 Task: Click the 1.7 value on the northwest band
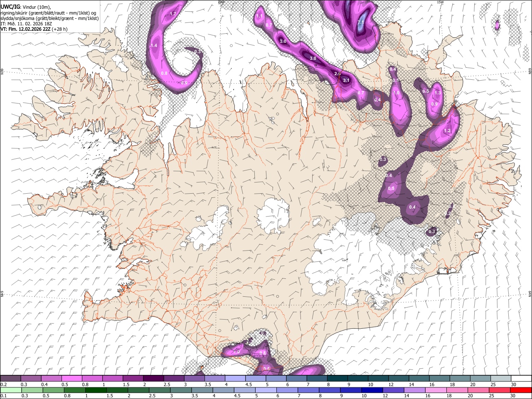click(x=173, y=14)
